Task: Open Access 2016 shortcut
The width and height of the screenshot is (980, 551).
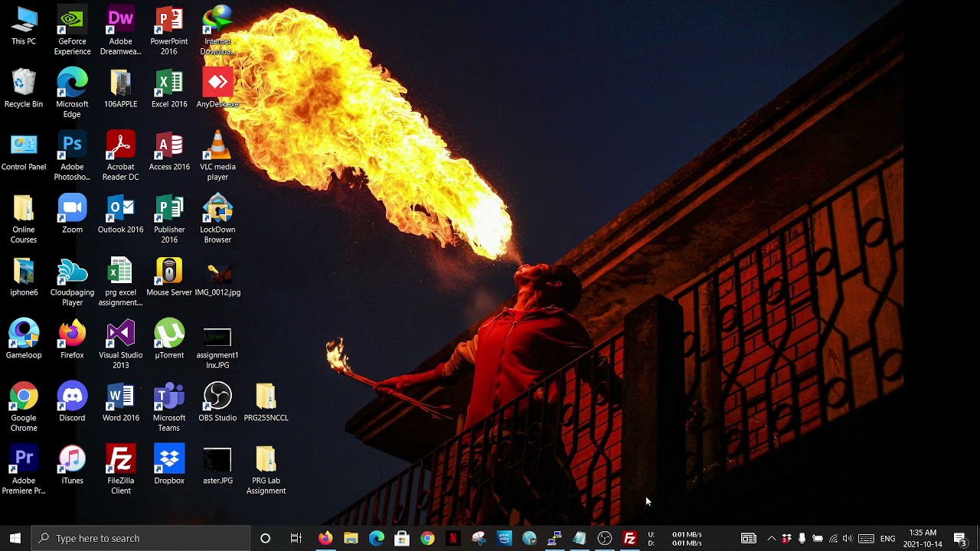Action: [169, 152]
